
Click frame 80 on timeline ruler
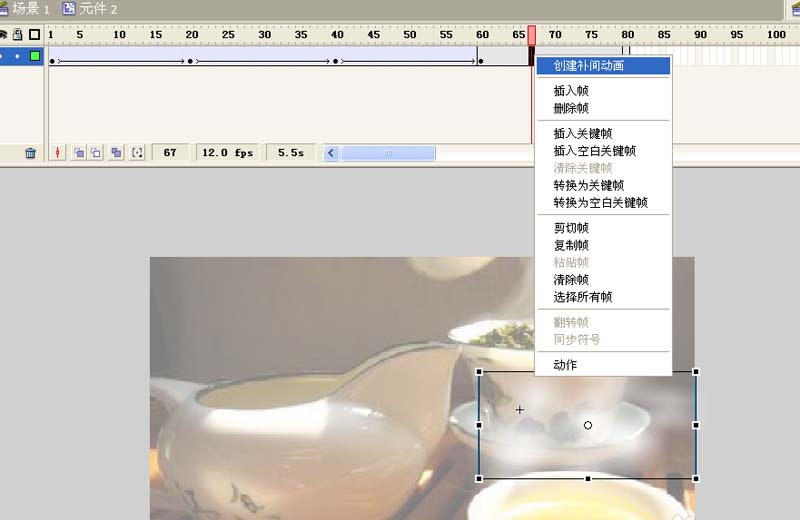click(x=628, y=35)
